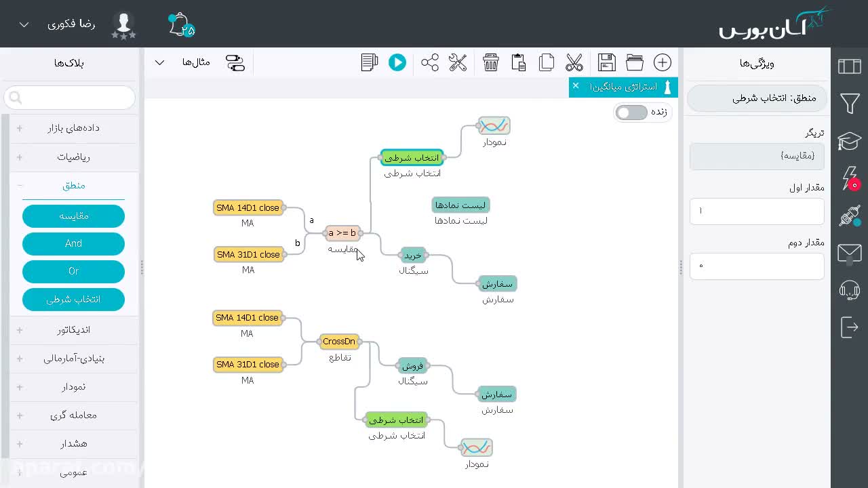
Task: Collapse the منطق blocks category
Action: (73, 185)
